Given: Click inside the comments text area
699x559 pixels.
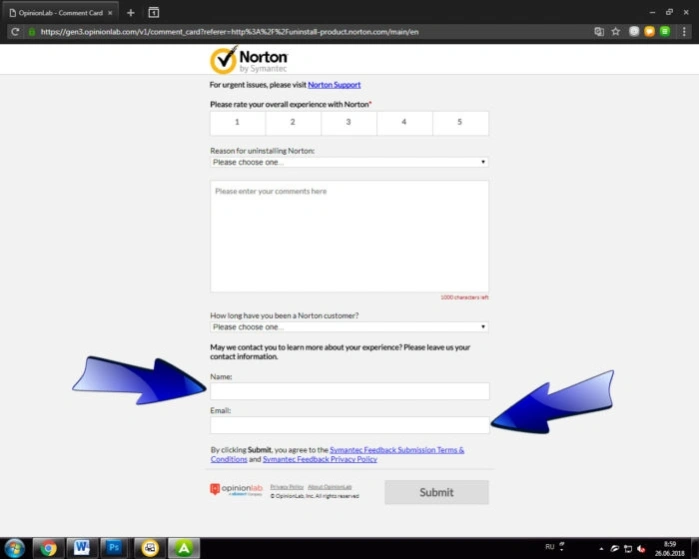Looking at the screenshot, I should pos(349,236).
